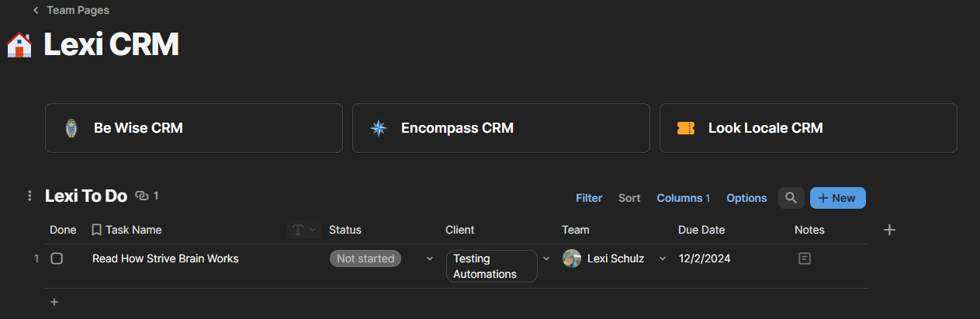980x319 pixels.
Task: Check the Done box for Read How Strive Brain Works
Action: [x=57, y=258]
